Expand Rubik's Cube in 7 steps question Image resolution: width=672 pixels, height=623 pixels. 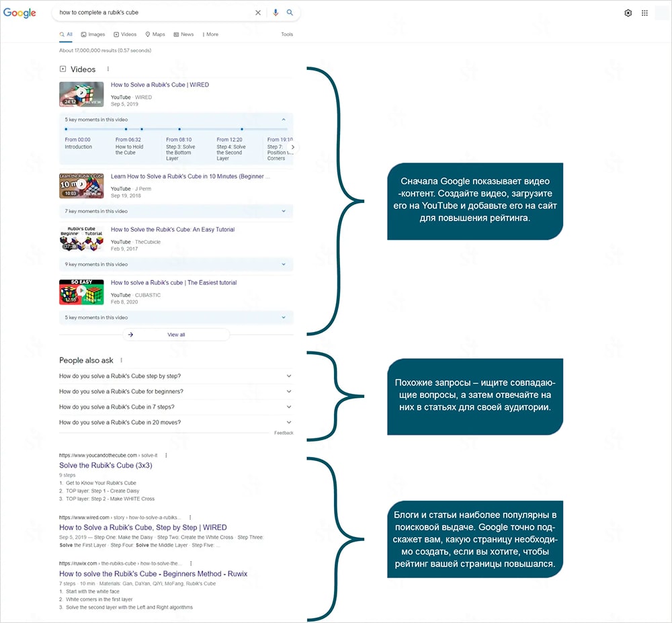click(175, 407)
